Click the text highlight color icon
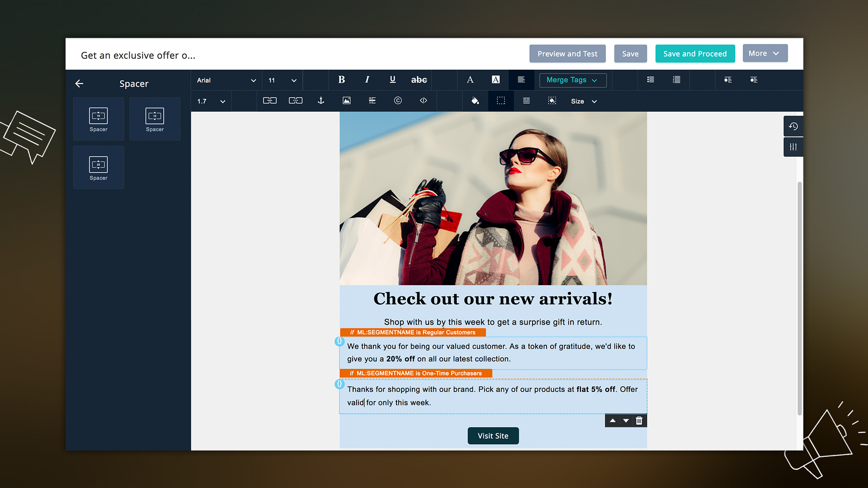 (495, 80)
